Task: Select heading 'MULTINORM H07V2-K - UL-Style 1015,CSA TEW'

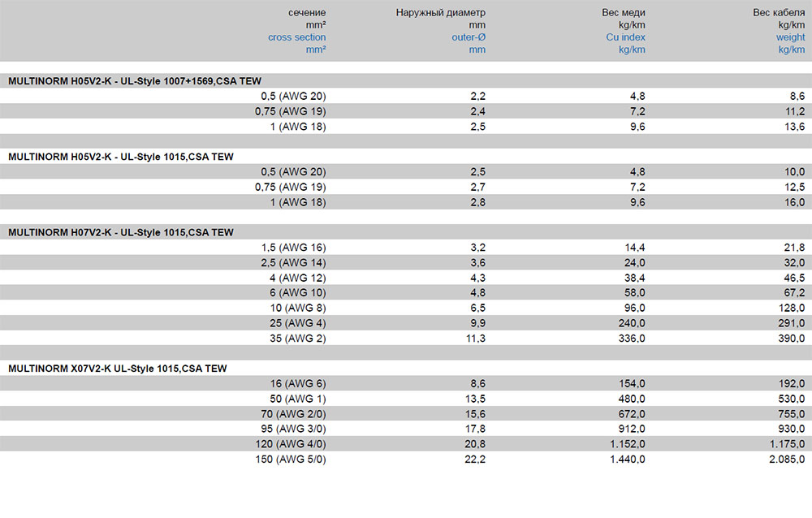Action: click(x=121, y=232)
